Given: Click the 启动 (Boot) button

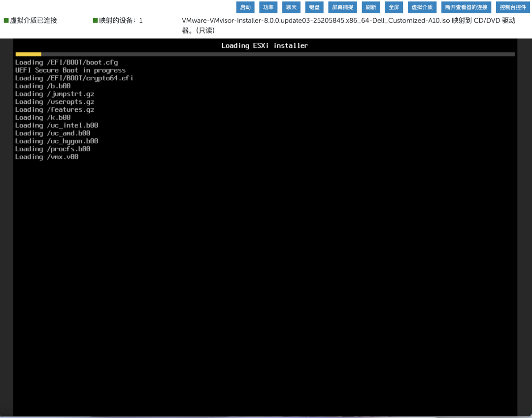Looking at the screenshot, I should click(245, 7).
